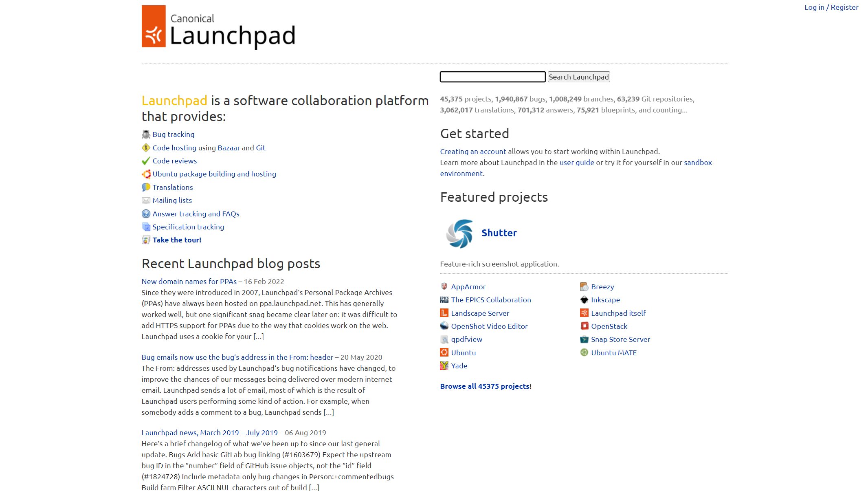Click the EPICS Collaboration icon
The width and height of the screenshot is (868, 491).
point(444,299)
